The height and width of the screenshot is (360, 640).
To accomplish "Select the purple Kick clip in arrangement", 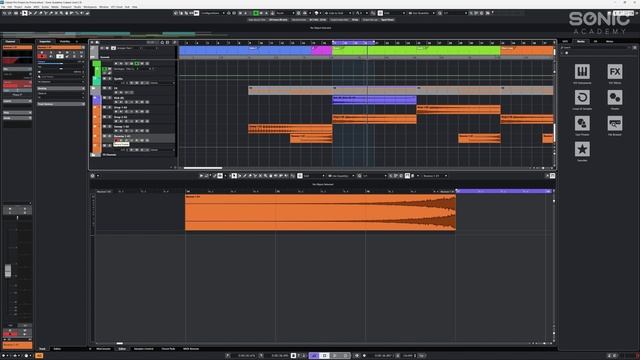I will [374, 100].
